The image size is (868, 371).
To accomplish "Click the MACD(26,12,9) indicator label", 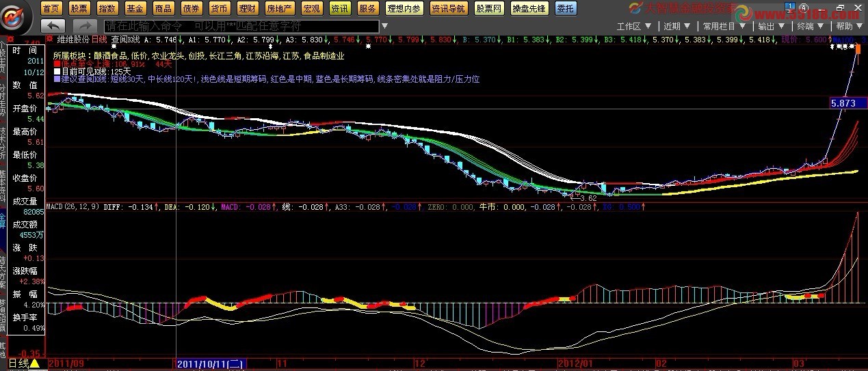I will pyautogui.click(x=73, y=206).
